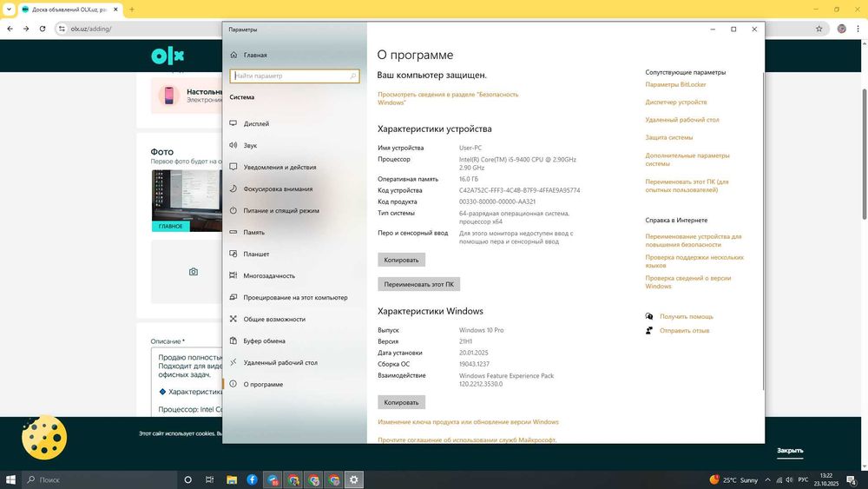The width and height of the screenshot is (868, 489).
Task: Copy the Windows specifications
Action: click(401, 403)
